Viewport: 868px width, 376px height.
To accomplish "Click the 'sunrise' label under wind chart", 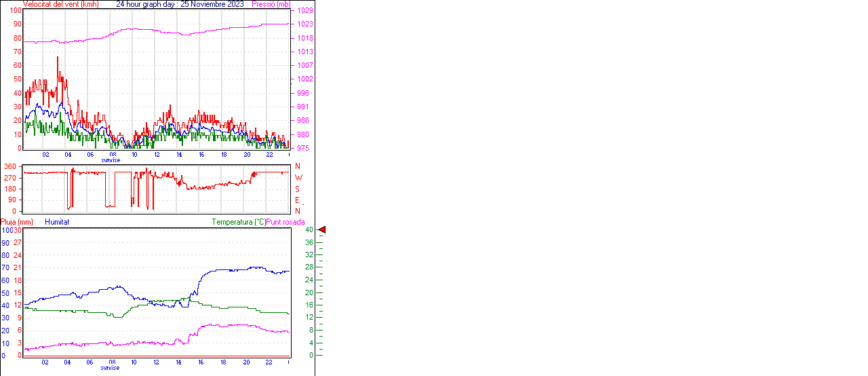I will pyautogui.click(x=111, y=160).
